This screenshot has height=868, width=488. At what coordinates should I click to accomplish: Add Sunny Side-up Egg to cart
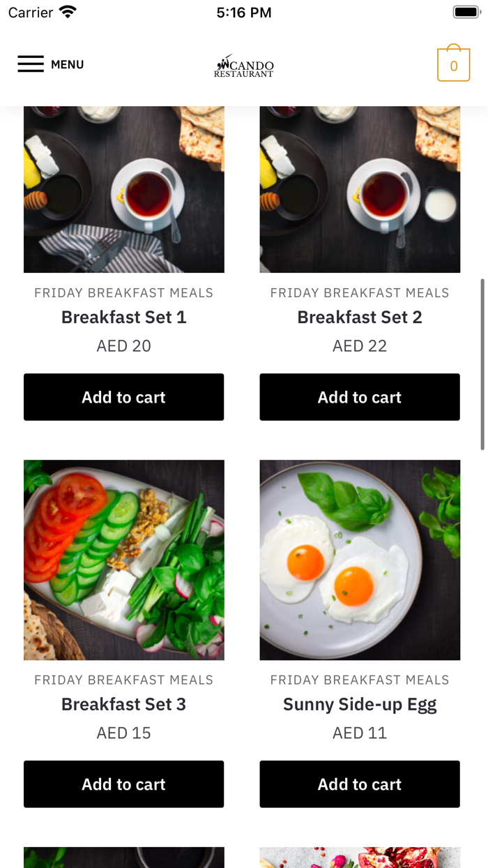[360, 784]
